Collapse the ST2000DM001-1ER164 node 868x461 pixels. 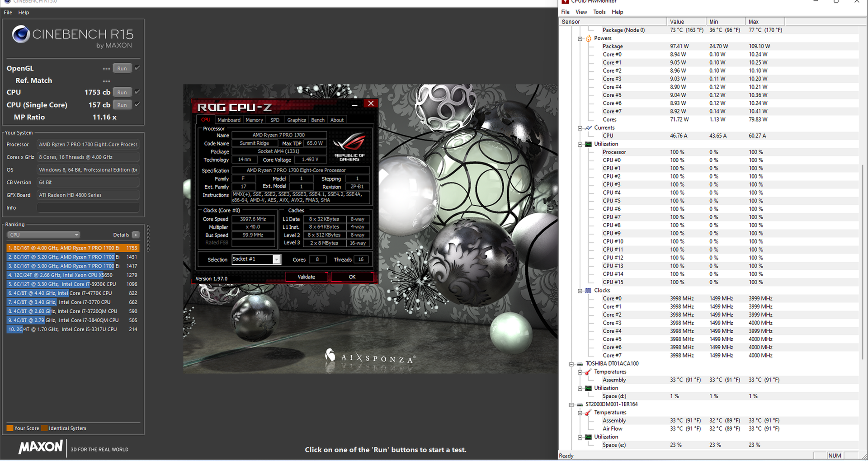pyautogui.click(x=571, y=405)
